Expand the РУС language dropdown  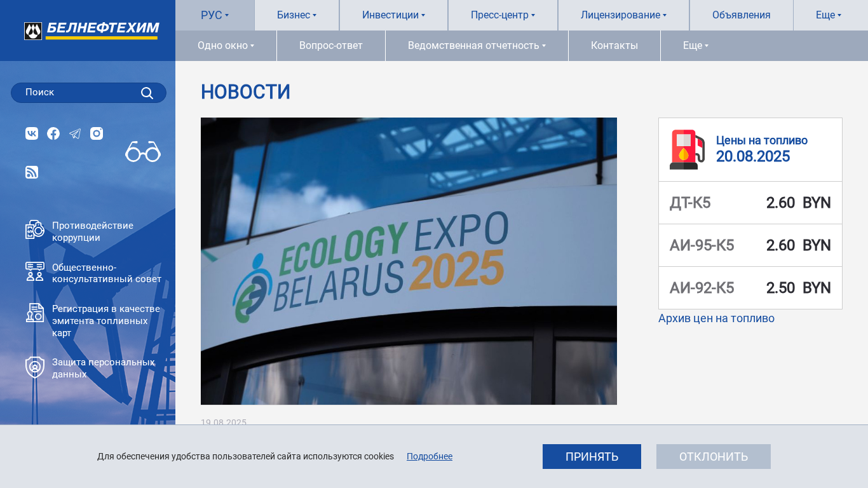tap(215, 15)
